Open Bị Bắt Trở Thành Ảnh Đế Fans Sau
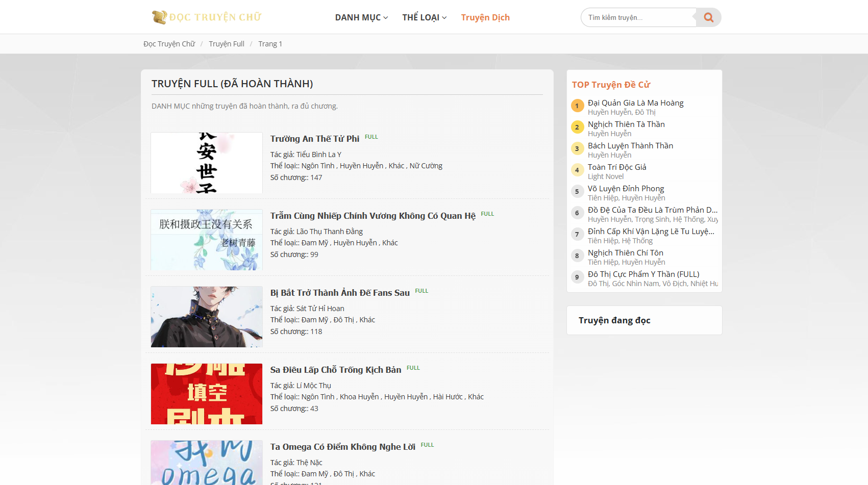Screen dimensions: 868x485 coord(340,293)
